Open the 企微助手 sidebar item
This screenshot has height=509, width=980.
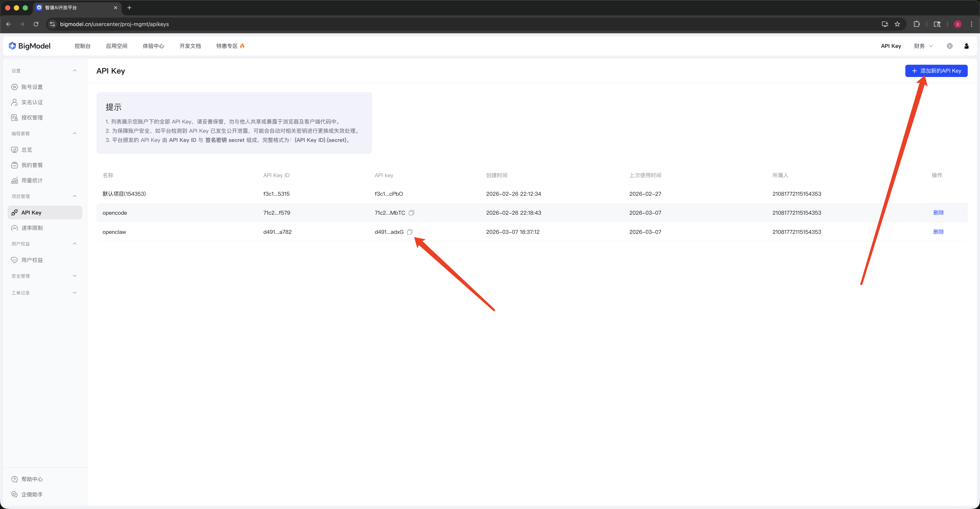point(32,494)
